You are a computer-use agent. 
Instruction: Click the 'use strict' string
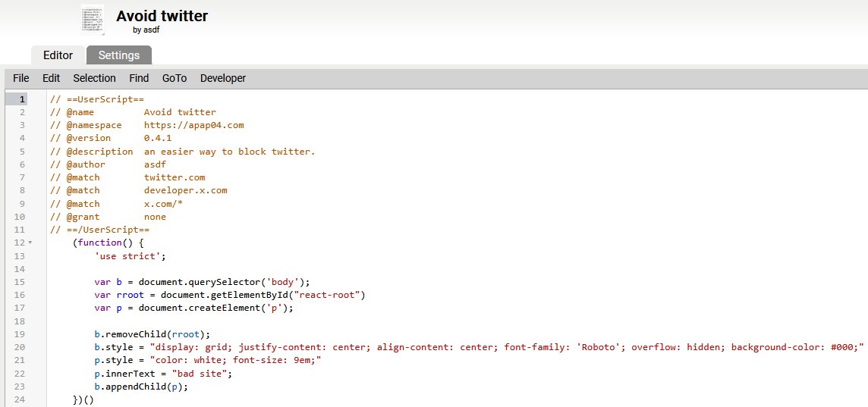[x=130, y=256]
